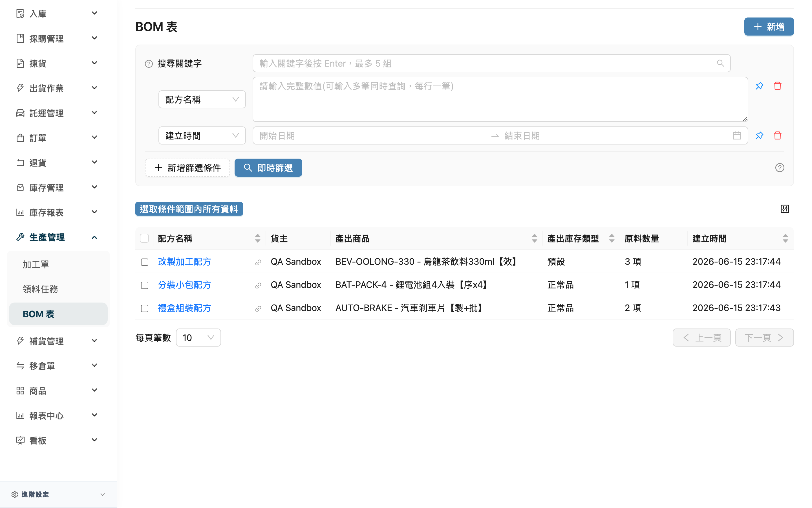Copy link icon for 禮盒組裝配方

tap(258, 308)
